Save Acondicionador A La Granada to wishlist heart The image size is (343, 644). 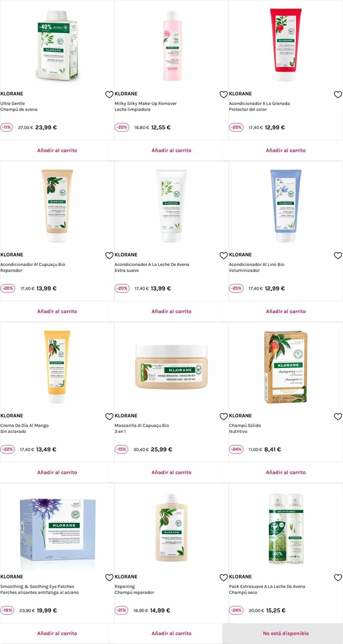tap(338, 95)
